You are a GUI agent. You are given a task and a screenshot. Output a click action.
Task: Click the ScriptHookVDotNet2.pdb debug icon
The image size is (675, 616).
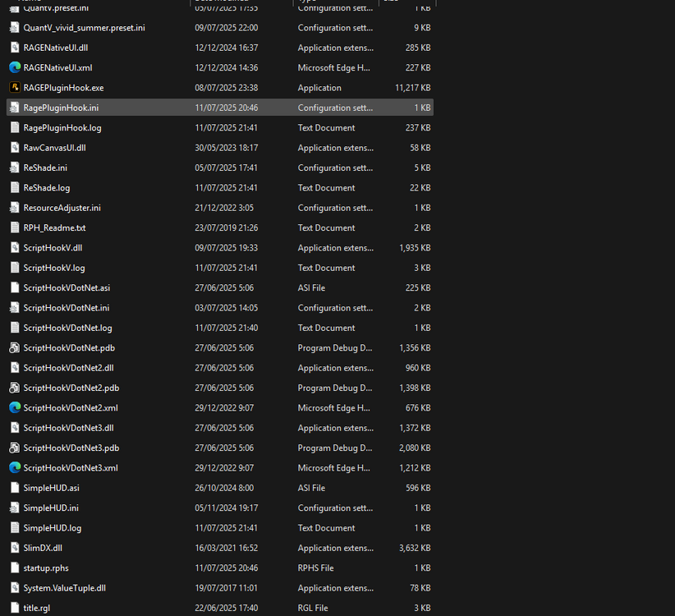point(15,388)
